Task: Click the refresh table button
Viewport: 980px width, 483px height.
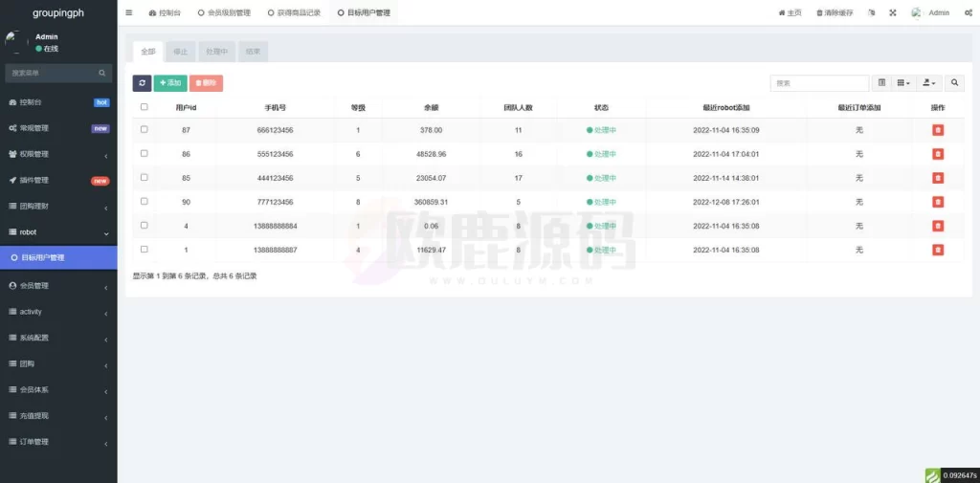Action: (x=142, y=83)
